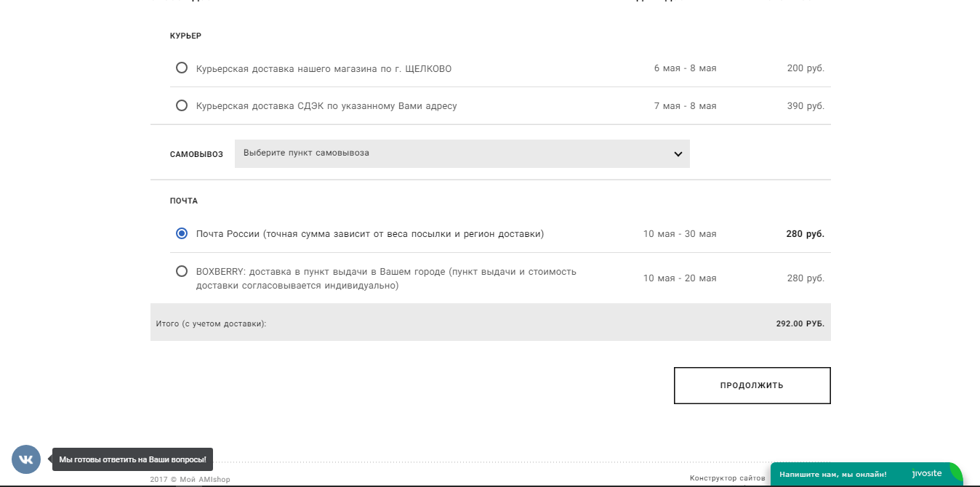The width and height of the screenshot is (980, 487).
Task: Click the 'Напишите нам, мы онлайн!' chat text
Action: tap(833, 475)
